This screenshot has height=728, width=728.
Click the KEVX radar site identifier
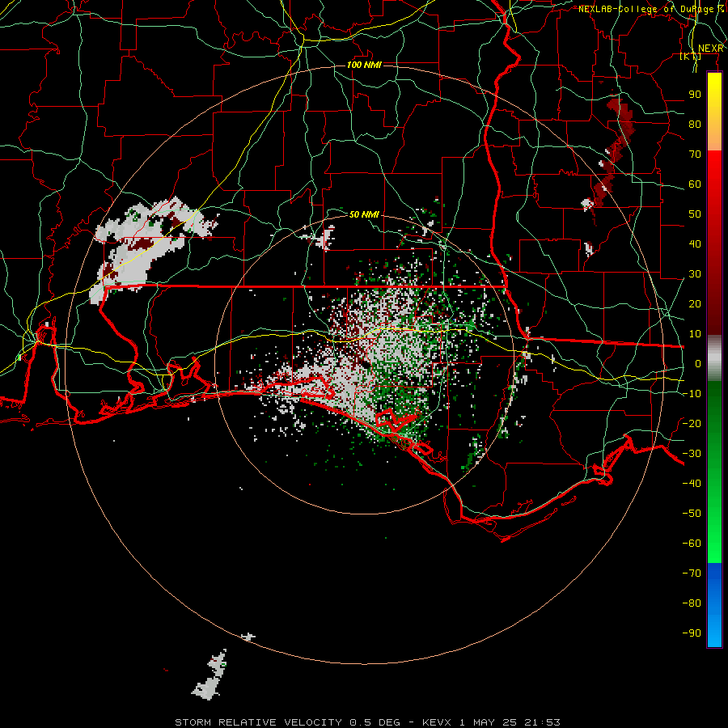437,722
